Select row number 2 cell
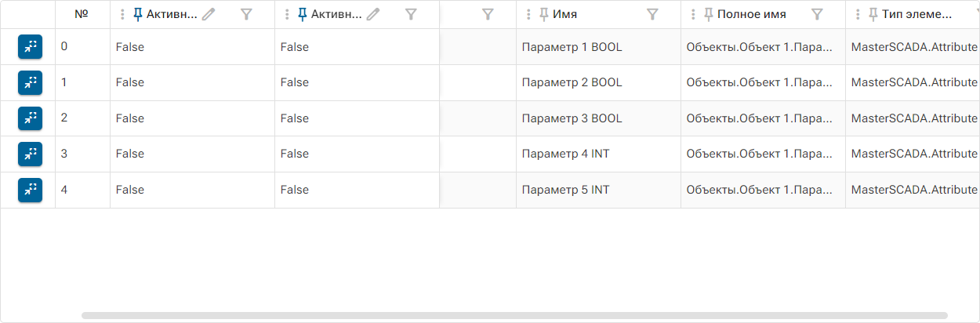This screenshot has width=980, height=323. (82, 118)
